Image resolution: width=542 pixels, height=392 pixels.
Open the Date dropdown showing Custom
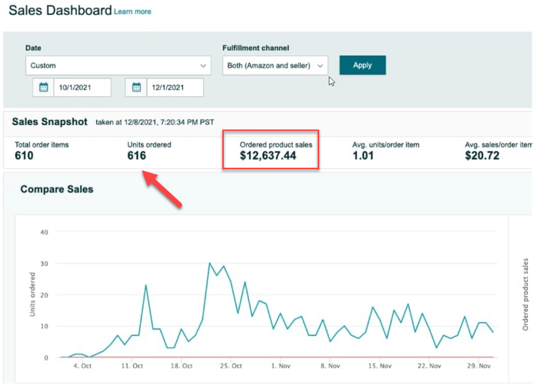[x=116, y=66]
